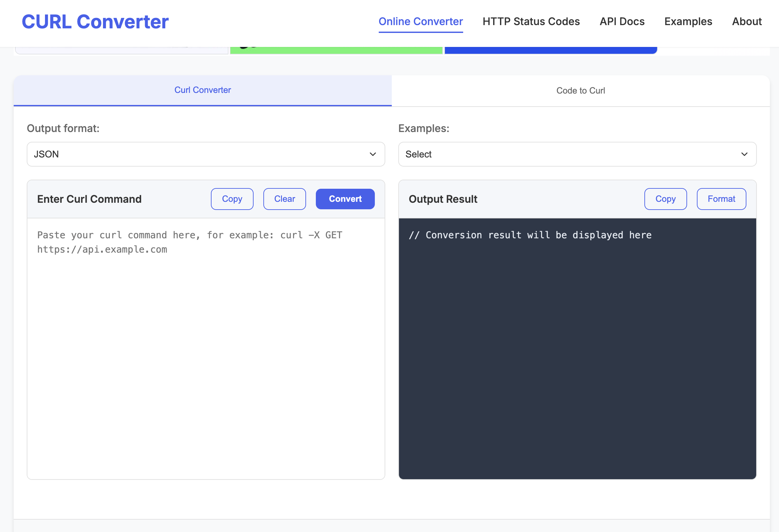
Task: Open the JSON output format dropdown
Action: click(x=205, y=154)
